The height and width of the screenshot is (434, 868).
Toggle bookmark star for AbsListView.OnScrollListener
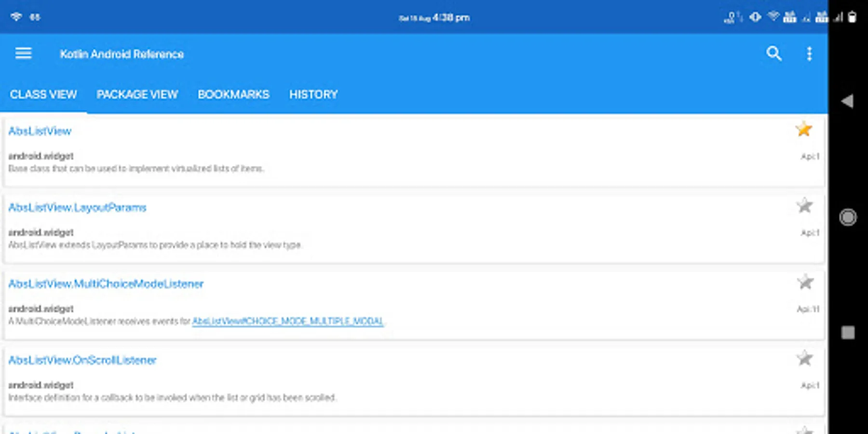[805, 358]
